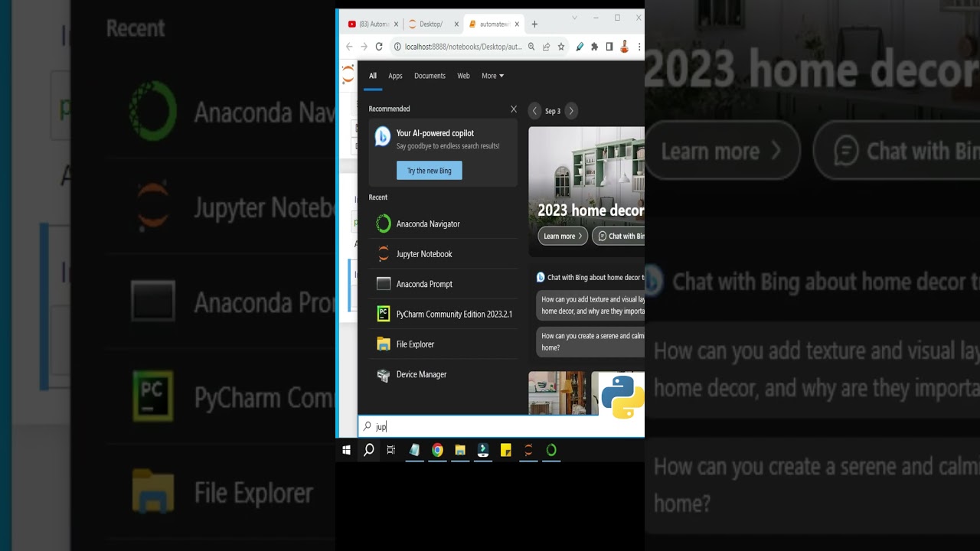The height and width of the screenshot is (551, 980).
Task: Select the Documents search filter tab
Action: click(x=430, y=76)
